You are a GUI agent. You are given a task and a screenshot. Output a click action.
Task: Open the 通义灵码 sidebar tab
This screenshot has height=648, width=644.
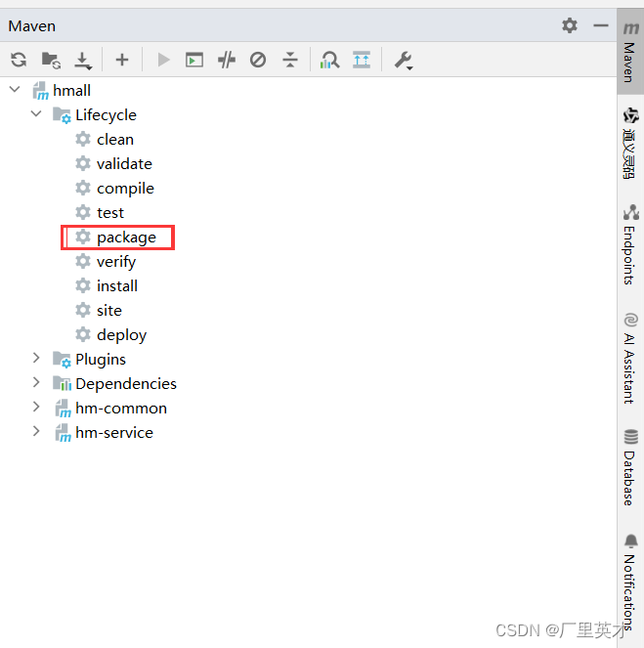[630, 143]
